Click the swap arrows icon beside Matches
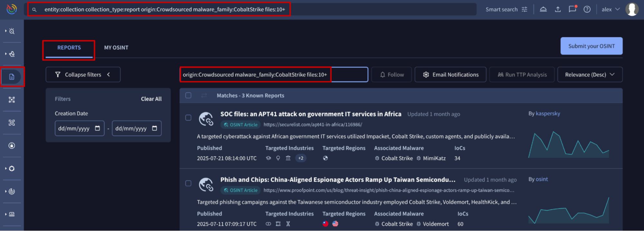The width and height of the screenshot is (644, 231). pyautogui.click(x=204, y=95)
